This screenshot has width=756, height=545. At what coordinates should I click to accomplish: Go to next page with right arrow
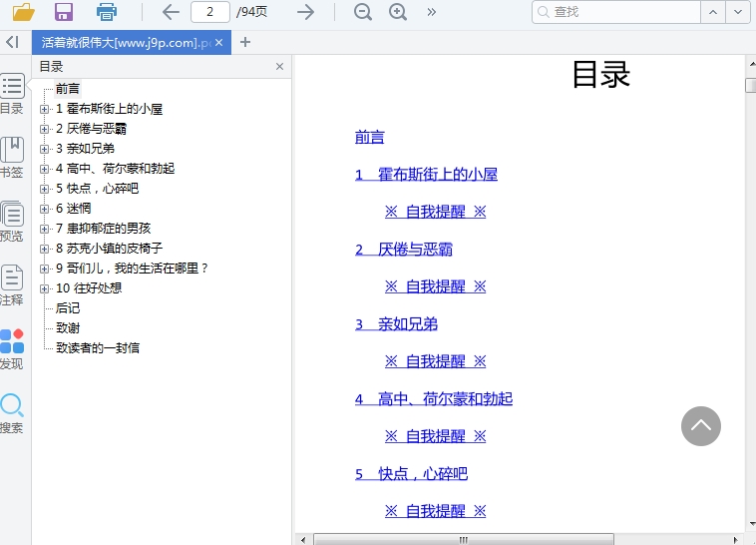point(305,12)
